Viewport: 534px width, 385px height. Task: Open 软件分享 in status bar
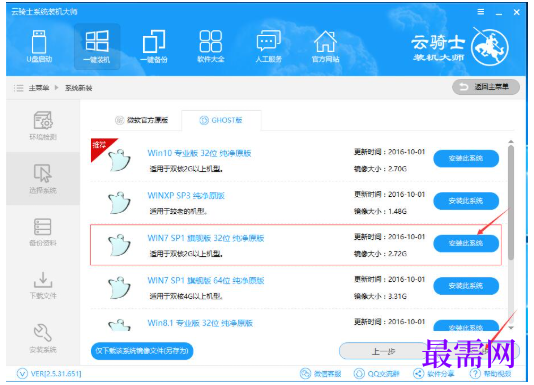(434, 374)
